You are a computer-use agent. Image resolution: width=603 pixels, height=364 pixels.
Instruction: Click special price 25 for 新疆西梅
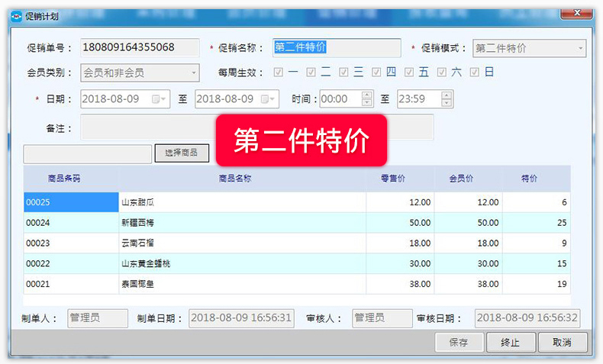[x=537, y=223]
